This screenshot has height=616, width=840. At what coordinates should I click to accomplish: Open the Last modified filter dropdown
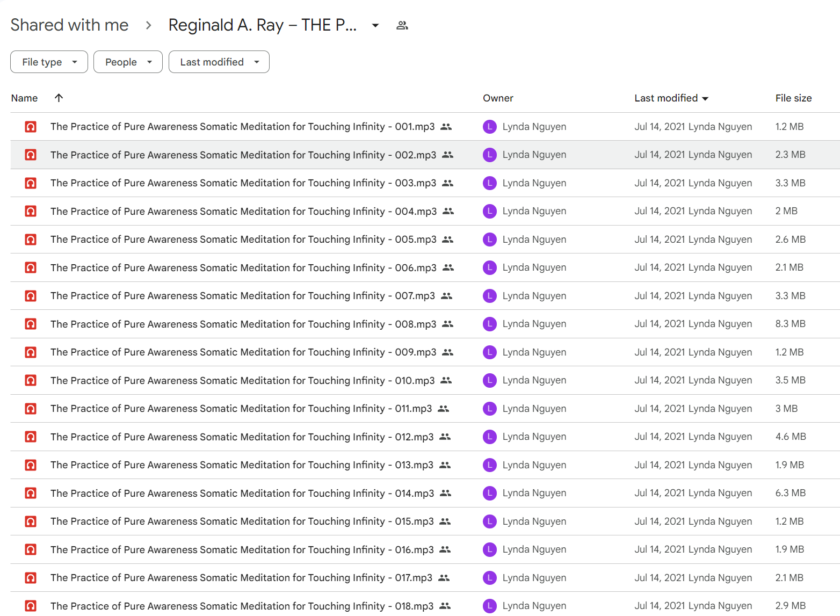[219, 62]
